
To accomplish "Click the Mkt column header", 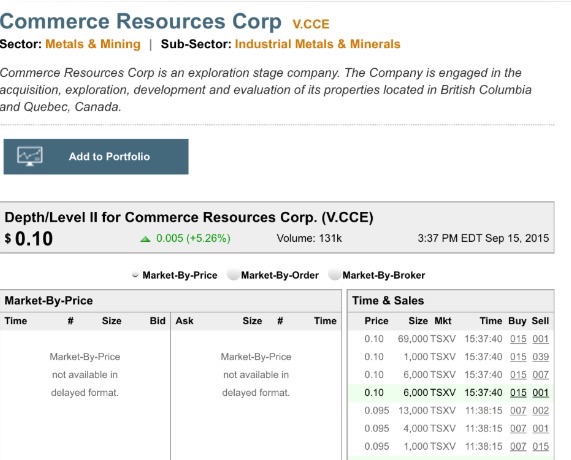I will [x=443, y=321].
